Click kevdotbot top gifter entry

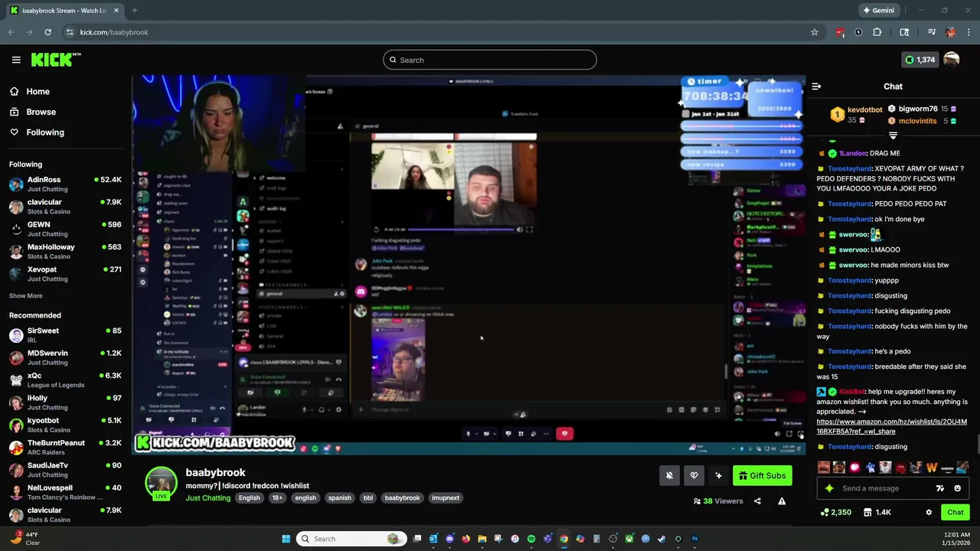857,115
